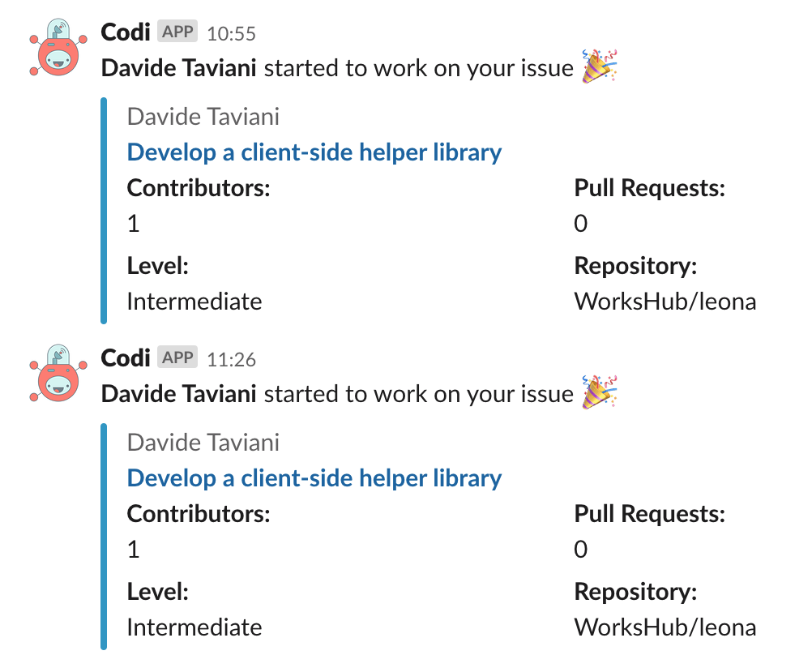Click the 'Intermediate' level value in the first attachment
Screen dimensions: 812x655
(x=194, y=302)
